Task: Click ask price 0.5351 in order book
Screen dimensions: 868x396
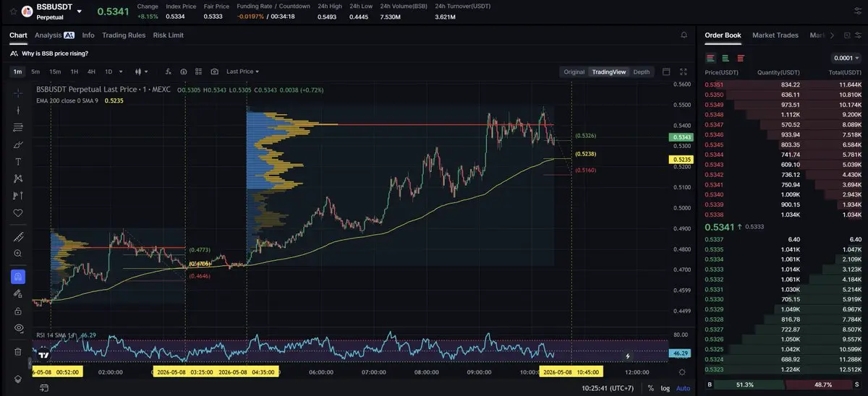Action: 714,85
